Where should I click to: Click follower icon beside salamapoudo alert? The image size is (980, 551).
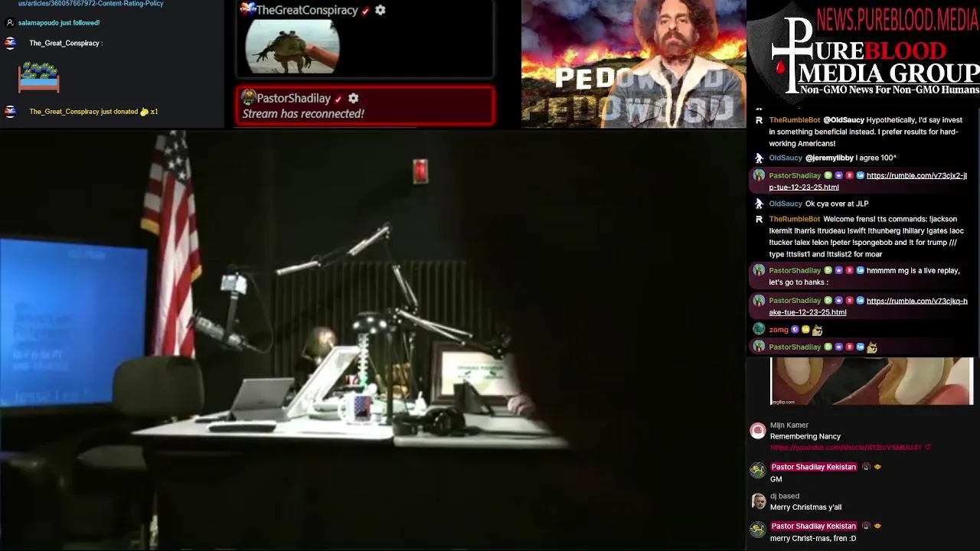click(x=9, y=23)
